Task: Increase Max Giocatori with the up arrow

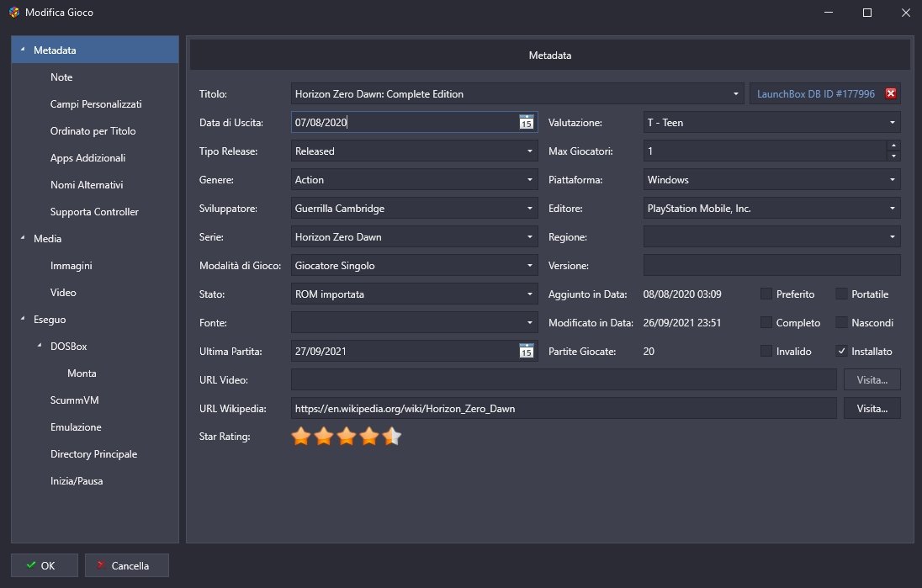Action: [x=893, y=146]
